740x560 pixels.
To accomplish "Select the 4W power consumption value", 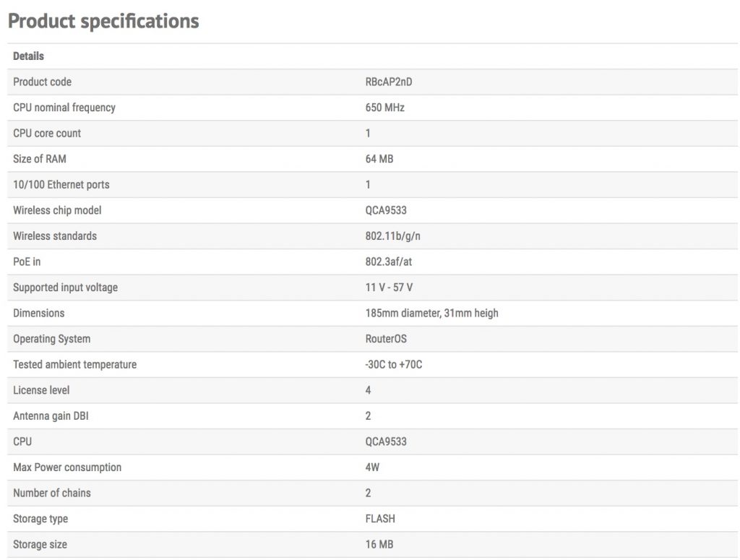I will [x=372, y=468].
